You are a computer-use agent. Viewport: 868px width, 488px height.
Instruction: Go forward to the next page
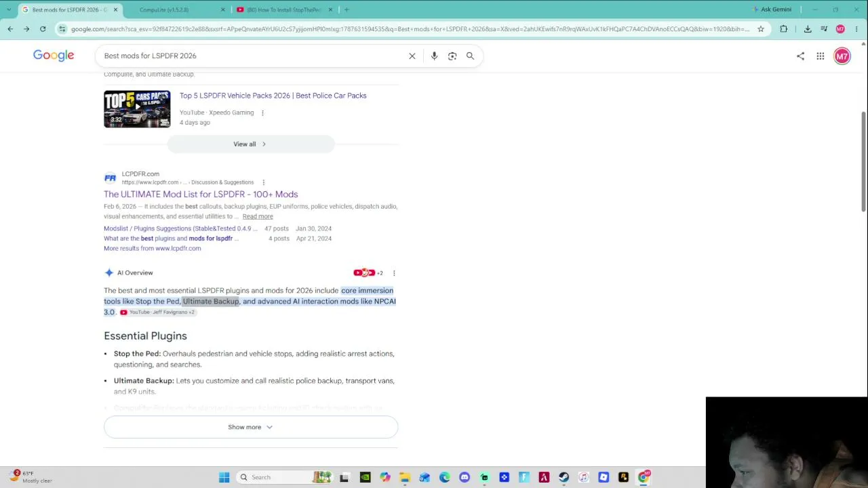(x=26, y=29)
